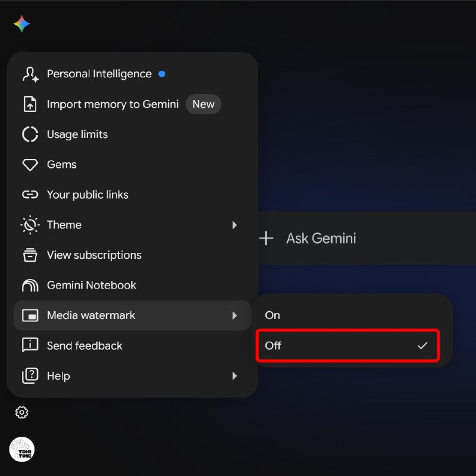This screenshot has width=476, height=476.
Task: Expand the Help submenu arrow
Action: (x=234, y=376)
